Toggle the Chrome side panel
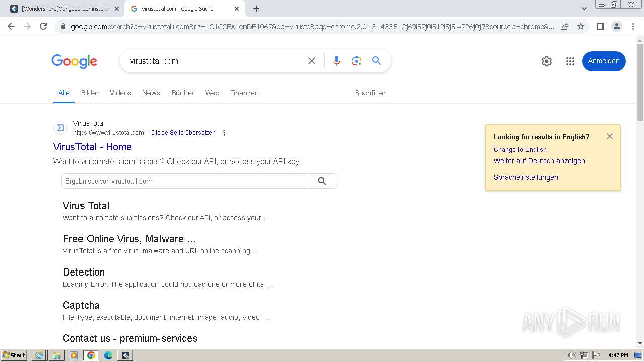644x362 pixels. click(x=600, y=26)
